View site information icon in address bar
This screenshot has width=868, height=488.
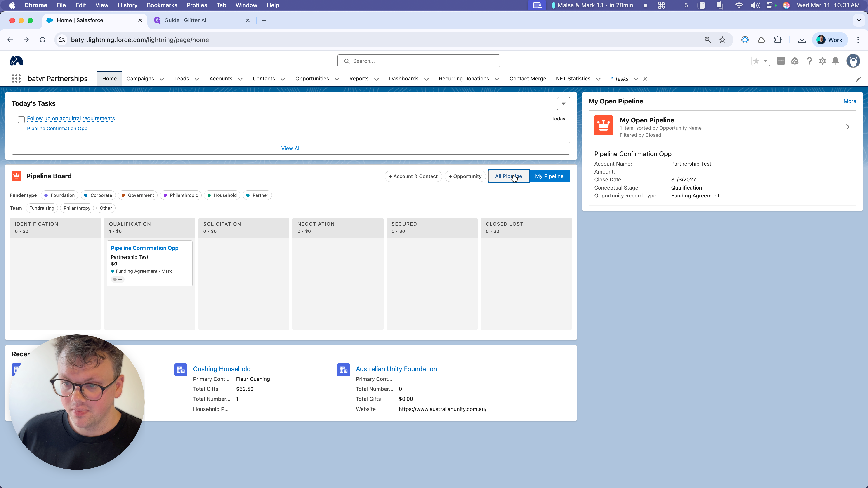(62, 40)
